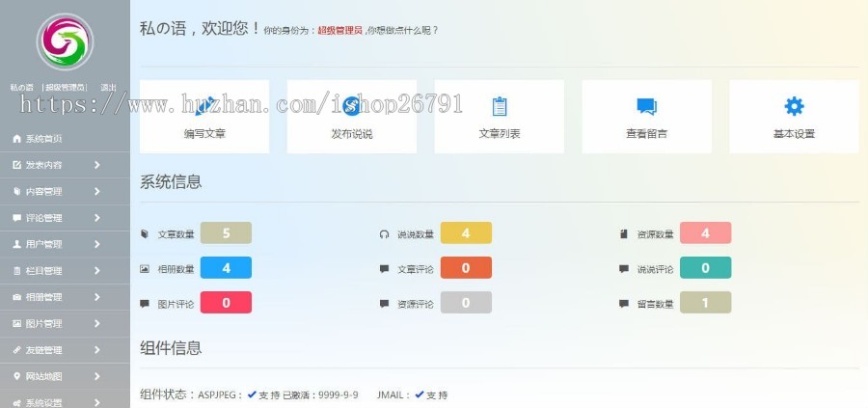Image resolution: width=868 pixels, height=408 pixels.
Task: Select the 发表内容 menu label
Action: coord(43,165)
